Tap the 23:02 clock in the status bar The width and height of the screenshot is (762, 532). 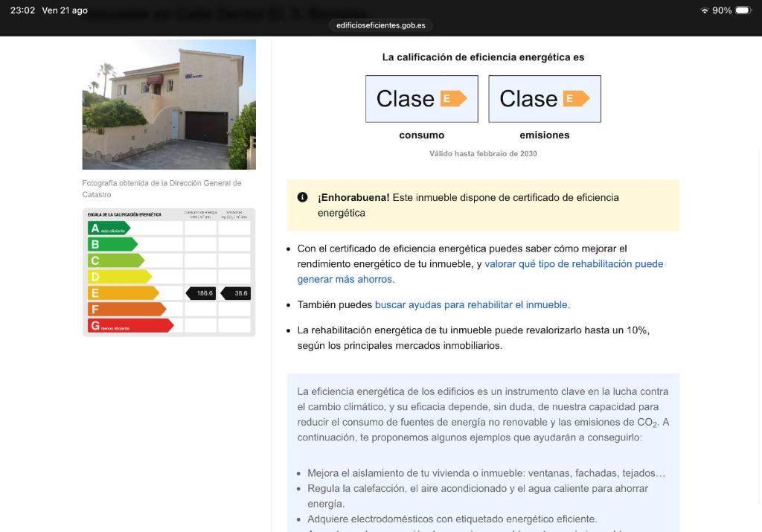click(22, 10)
